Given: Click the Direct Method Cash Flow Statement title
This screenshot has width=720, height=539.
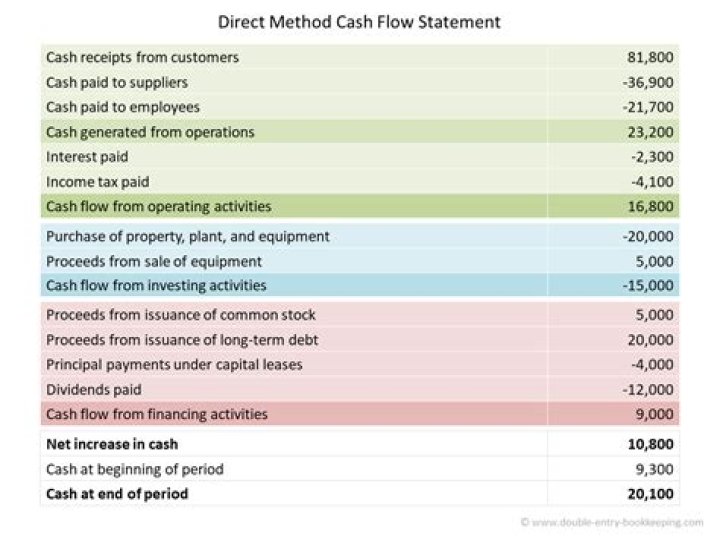Looking at the screenshot, I should [360, 20].
